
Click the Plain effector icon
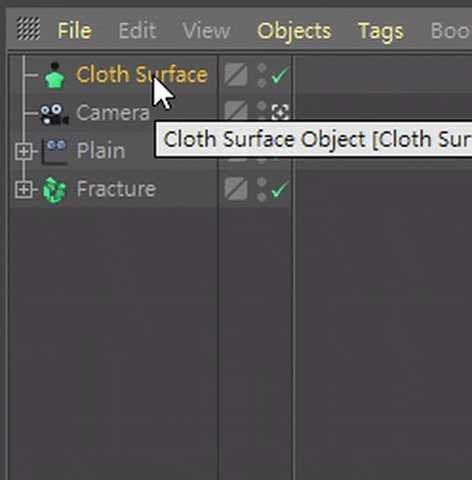point(55,152)
